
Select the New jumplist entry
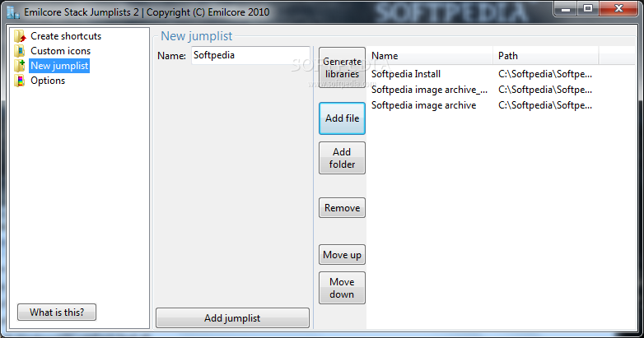pyautogui.click(x=59, y=66)
